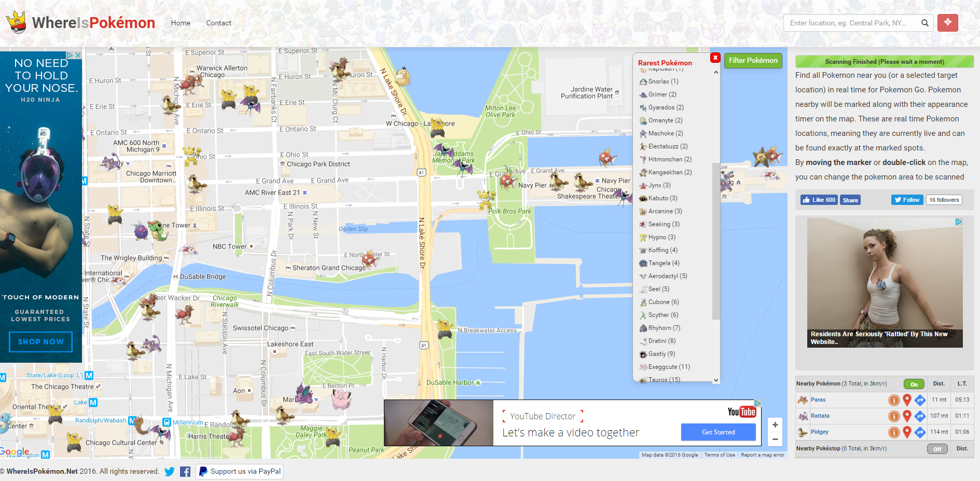
Task: Open the Paras name link
Action: click(818, 400)
